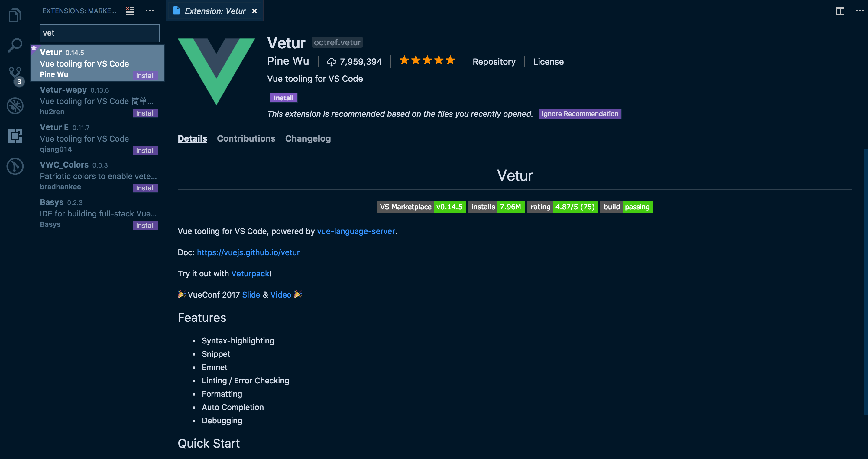This screenshot has height=459, width=868.
Task: Open the vue-language-server link
Action: click(x=355, y=231)
